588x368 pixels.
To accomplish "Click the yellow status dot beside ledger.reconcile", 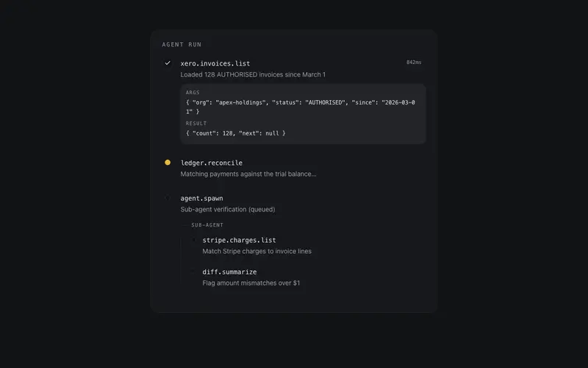I will pyautogui.click(x=168, y=163).
